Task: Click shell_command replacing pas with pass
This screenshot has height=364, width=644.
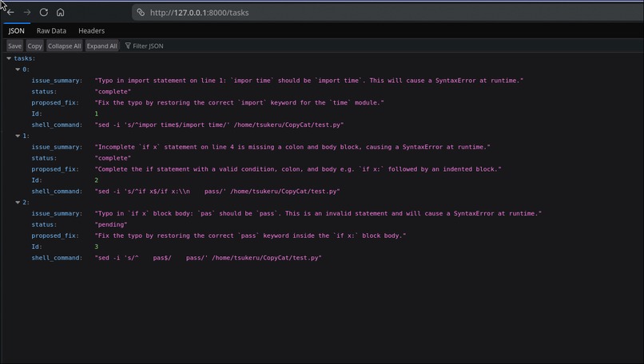Action: pos(209,258)
